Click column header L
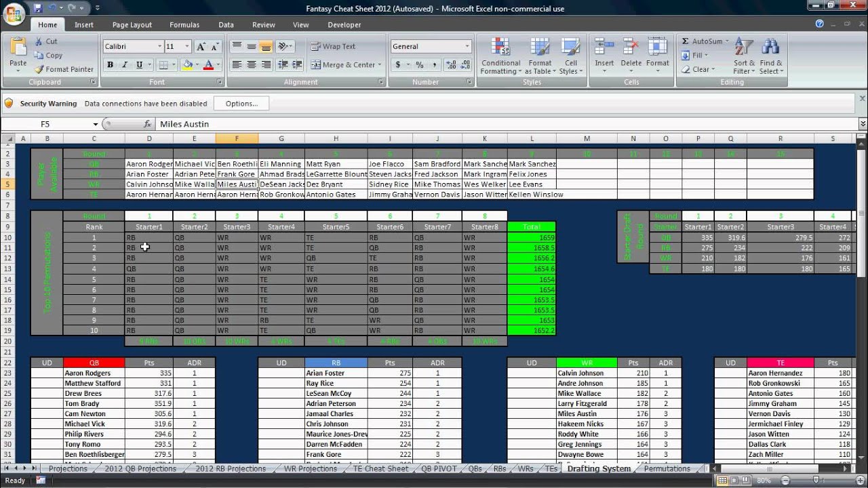Screen dimensions: 868x488 click(x=532, y=138)
